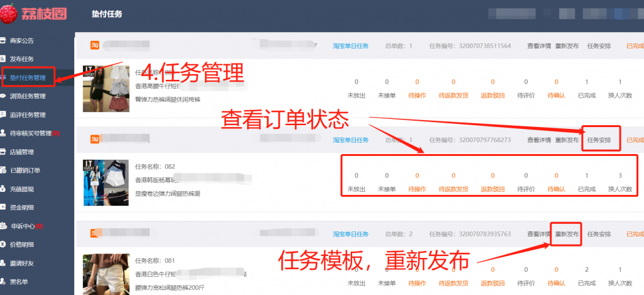Viewport: 644px width, 295px height.
Task: Click 任务名称: 082 text
Action: [x=155, y=167]
